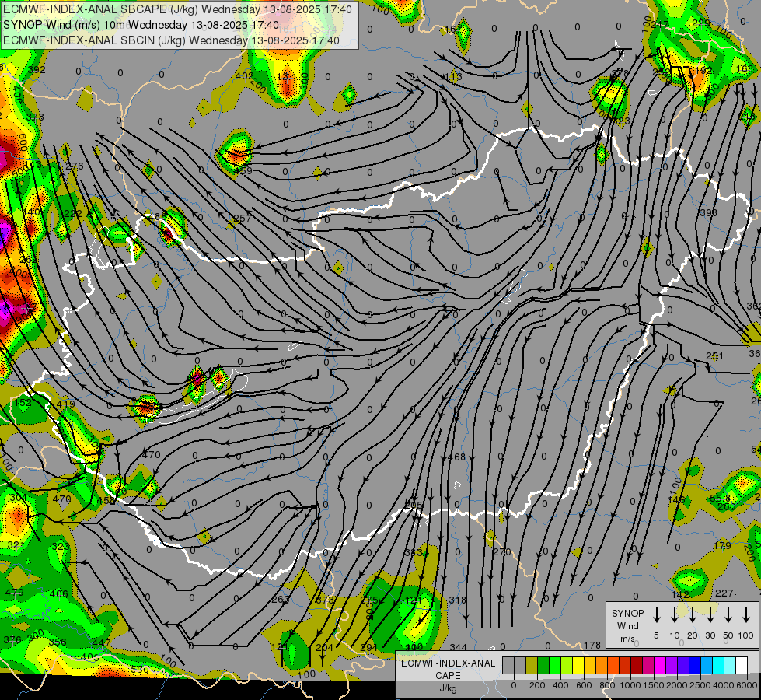Click the map value 257
Screen dimensions: 761x700
pyautogui.click(x=243, y=218)
